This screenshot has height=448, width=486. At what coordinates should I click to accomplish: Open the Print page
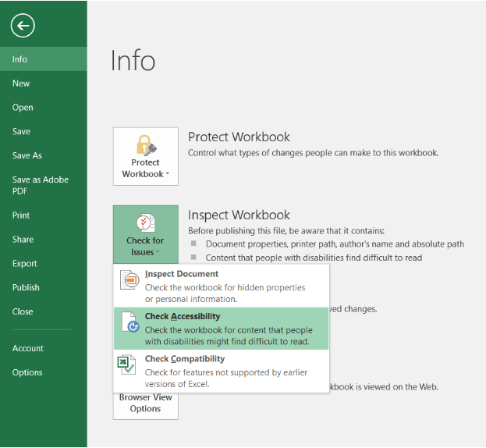coord(21,215)
